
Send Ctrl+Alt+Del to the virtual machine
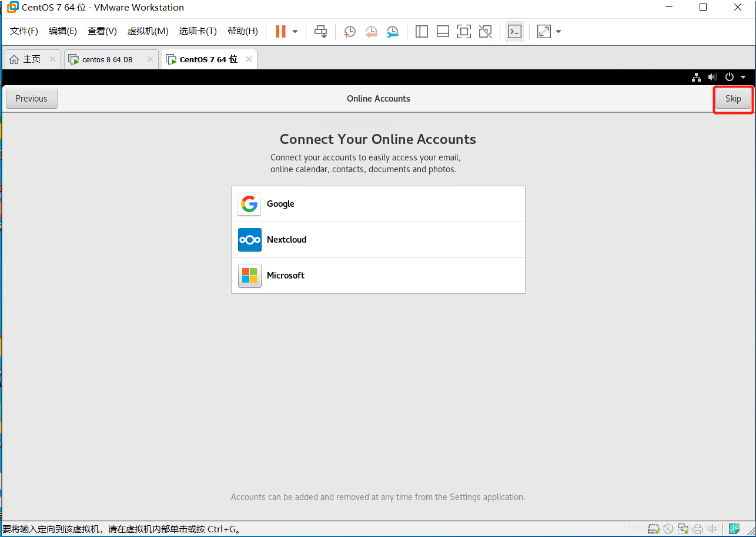pos(320,31)
